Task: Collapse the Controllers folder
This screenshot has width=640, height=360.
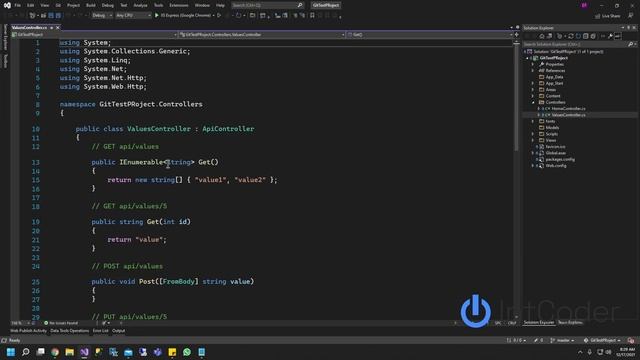Action: point(533,102)
